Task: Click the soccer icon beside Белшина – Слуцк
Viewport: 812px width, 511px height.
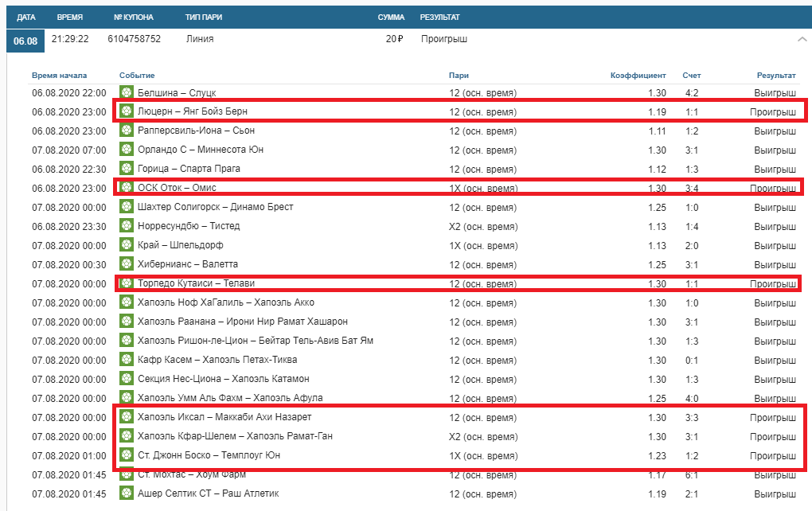Action: point(127,92)
